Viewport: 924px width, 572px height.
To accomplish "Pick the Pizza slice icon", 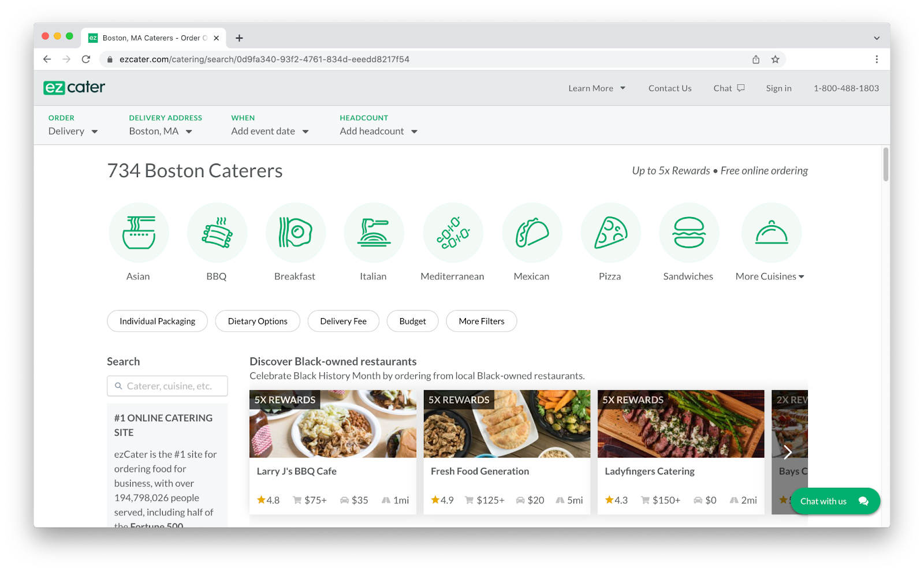I will click(x=611, y=233).
